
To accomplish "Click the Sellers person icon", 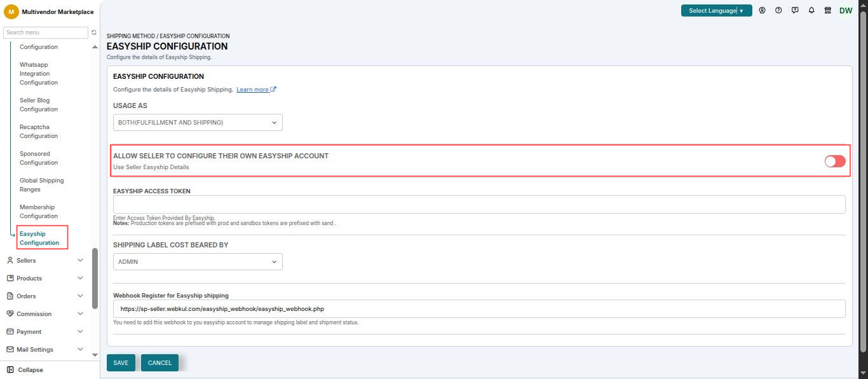I will (x=10, y=260).
